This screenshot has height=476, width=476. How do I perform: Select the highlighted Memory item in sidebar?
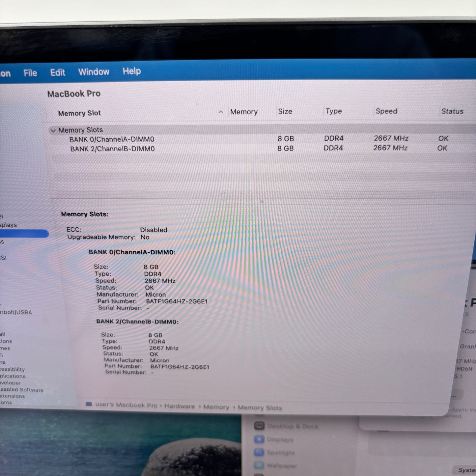[x=24, y=234]
